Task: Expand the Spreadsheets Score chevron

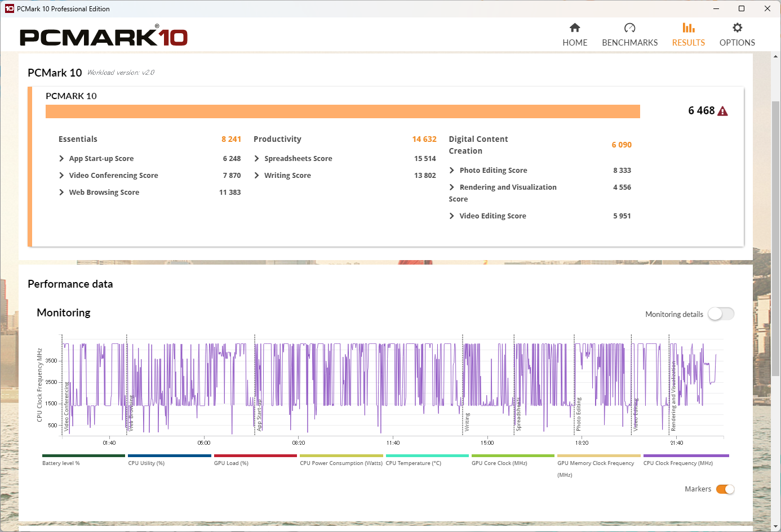Action: click(257, 159)
